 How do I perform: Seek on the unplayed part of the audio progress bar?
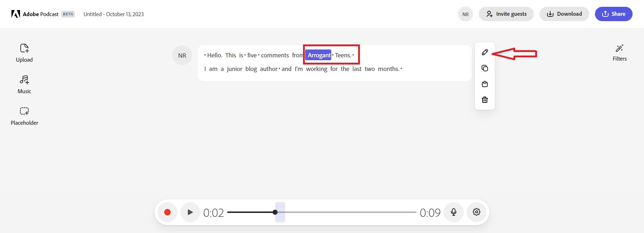click(347, 212)
